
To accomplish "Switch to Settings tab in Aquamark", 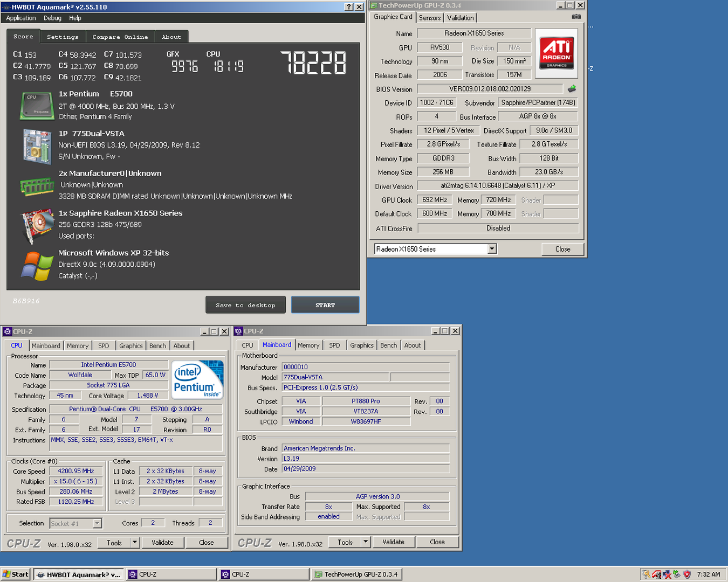I will pos(63,37).
